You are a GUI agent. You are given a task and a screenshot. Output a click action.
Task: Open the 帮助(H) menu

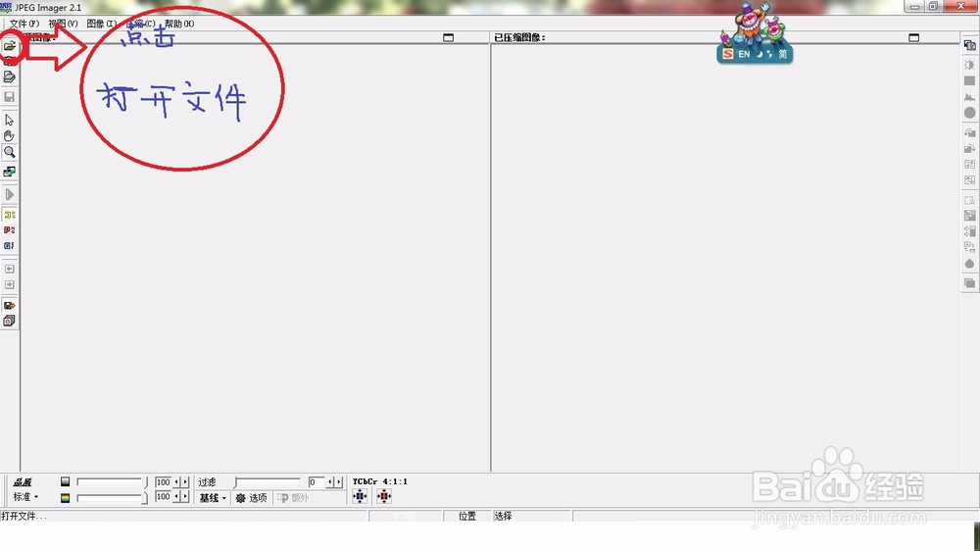[x=179, y=24]
